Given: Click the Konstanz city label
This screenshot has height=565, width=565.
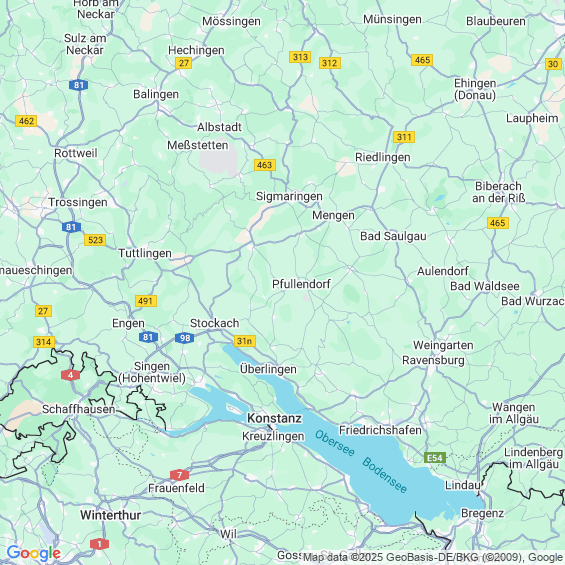Looking at the screenshot, I should pyautogui.click(x=274, y=418).
